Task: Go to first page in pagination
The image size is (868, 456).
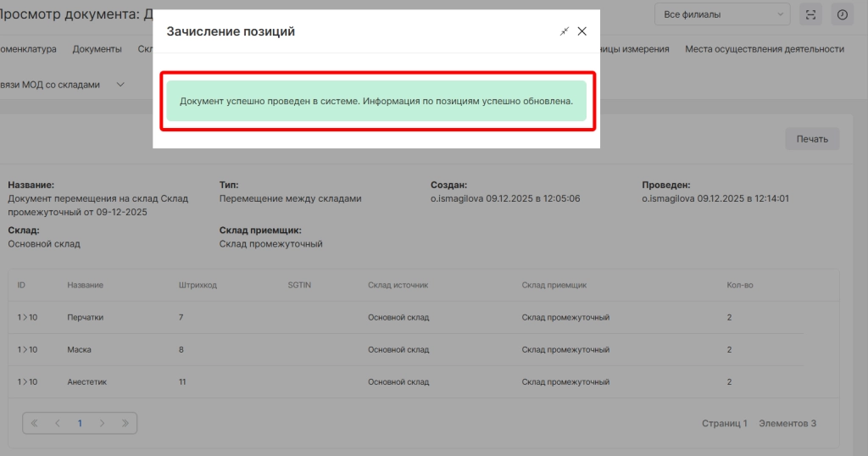Action: (x=35, y=423)
